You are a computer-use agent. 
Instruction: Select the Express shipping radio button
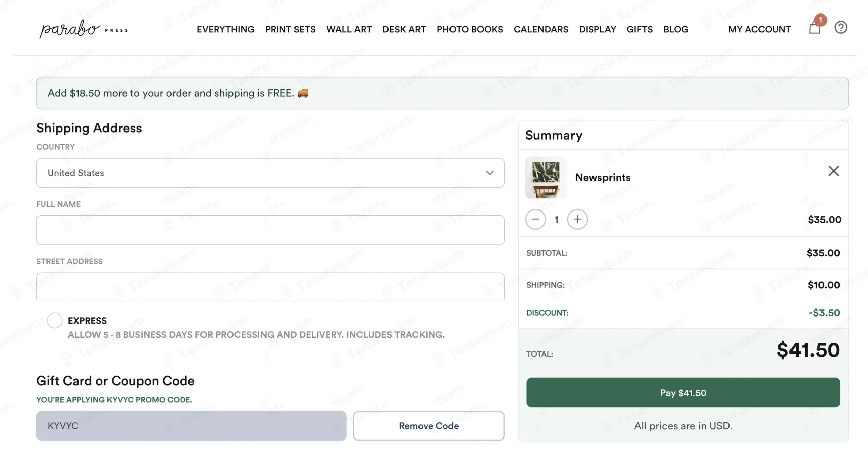click(55, 320)
